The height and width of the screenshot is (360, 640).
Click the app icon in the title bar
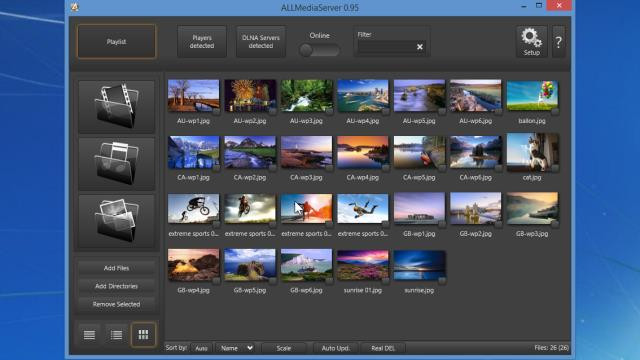pos(75,7)
